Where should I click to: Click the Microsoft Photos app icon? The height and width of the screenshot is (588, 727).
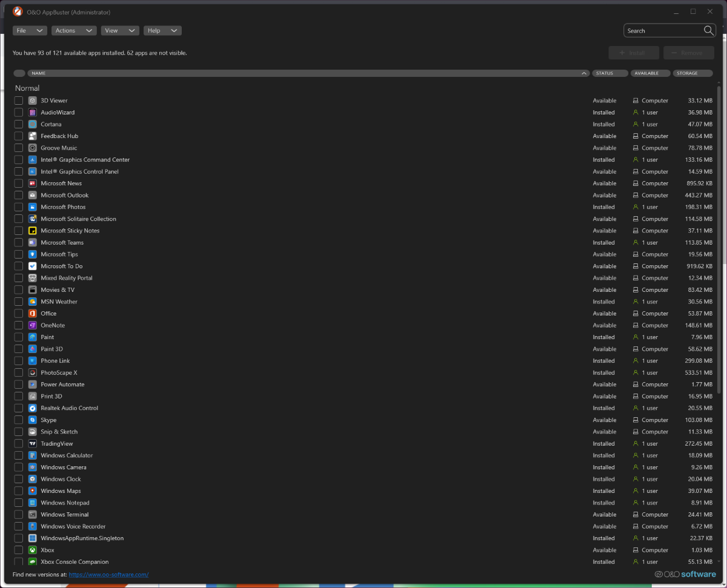[x=33, y=207]
